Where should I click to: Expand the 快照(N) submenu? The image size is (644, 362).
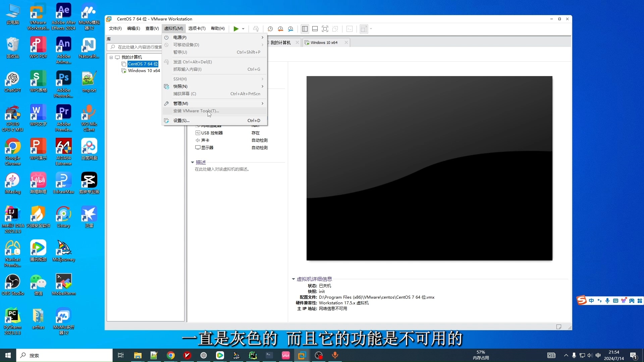215,86
